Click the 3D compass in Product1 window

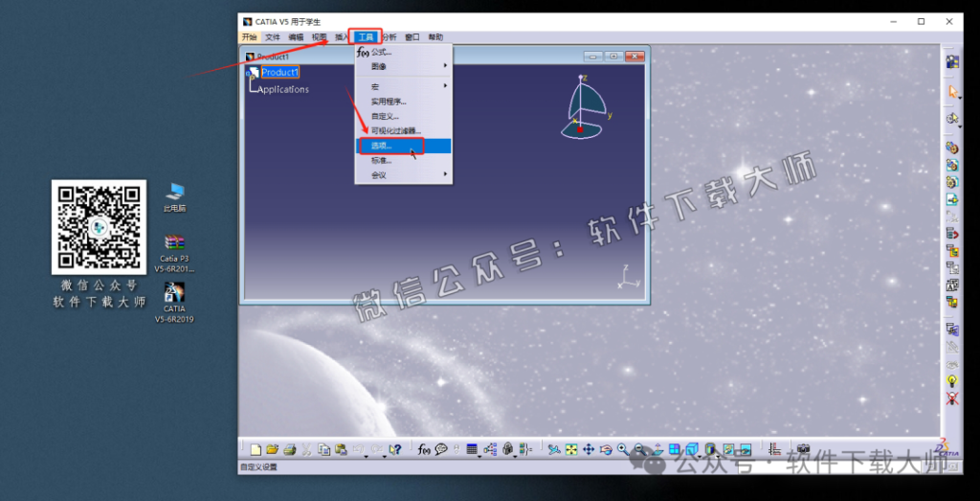[587, 107]
